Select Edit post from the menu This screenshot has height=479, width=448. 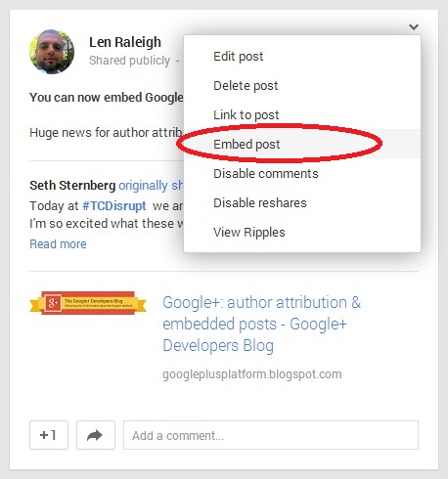coord(302,57)
